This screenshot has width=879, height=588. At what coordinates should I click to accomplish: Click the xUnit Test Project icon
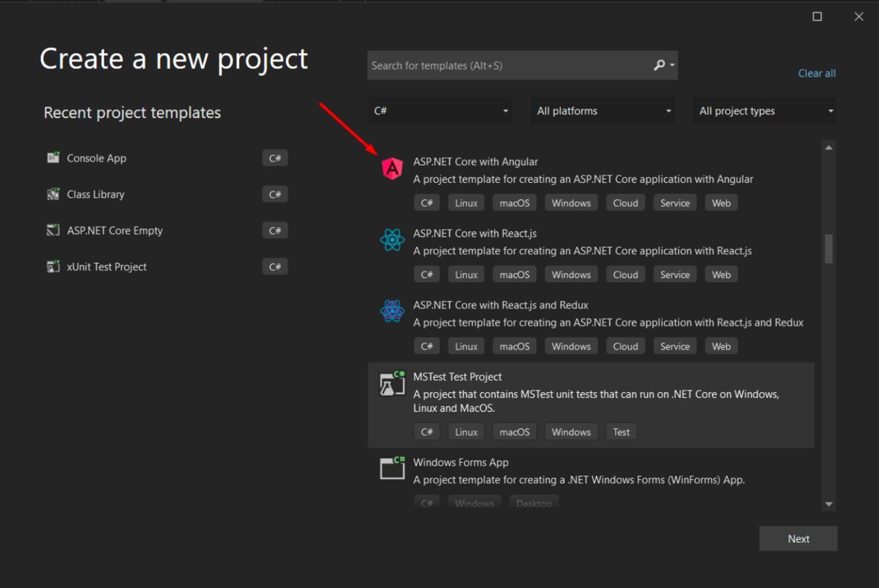(53, 267)
